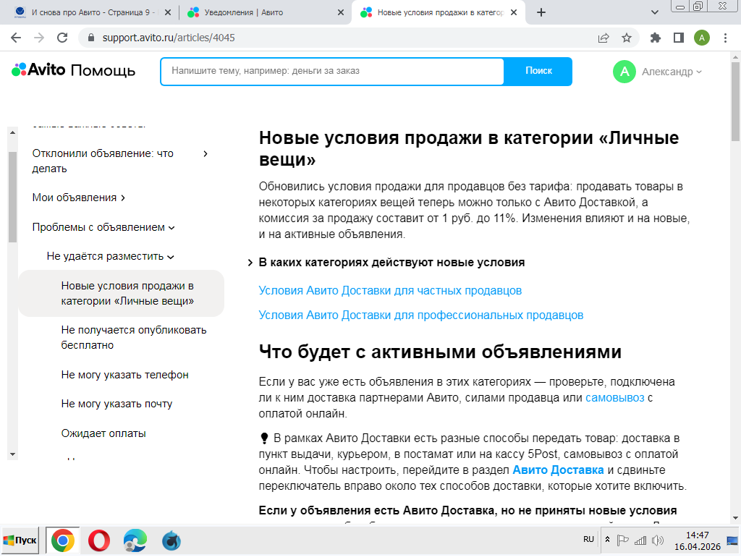Click the help search input field
This screenshot has height=560, width=741.
(333, 71)
